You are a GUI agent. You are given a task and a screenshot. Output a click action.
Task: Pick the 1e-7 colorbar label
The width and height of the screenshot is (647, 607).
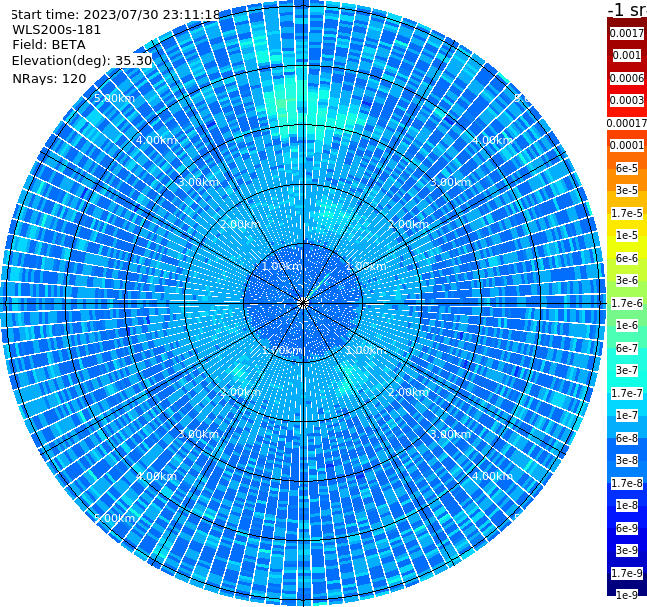tap(627, 415)
